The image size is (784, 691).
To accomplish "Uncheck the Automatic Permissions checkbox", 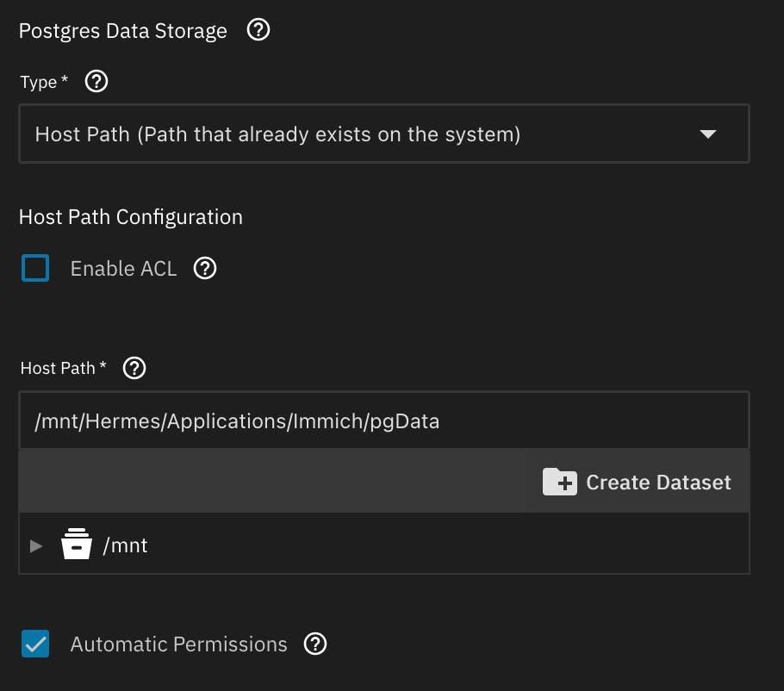I will (x=35, y=644).
